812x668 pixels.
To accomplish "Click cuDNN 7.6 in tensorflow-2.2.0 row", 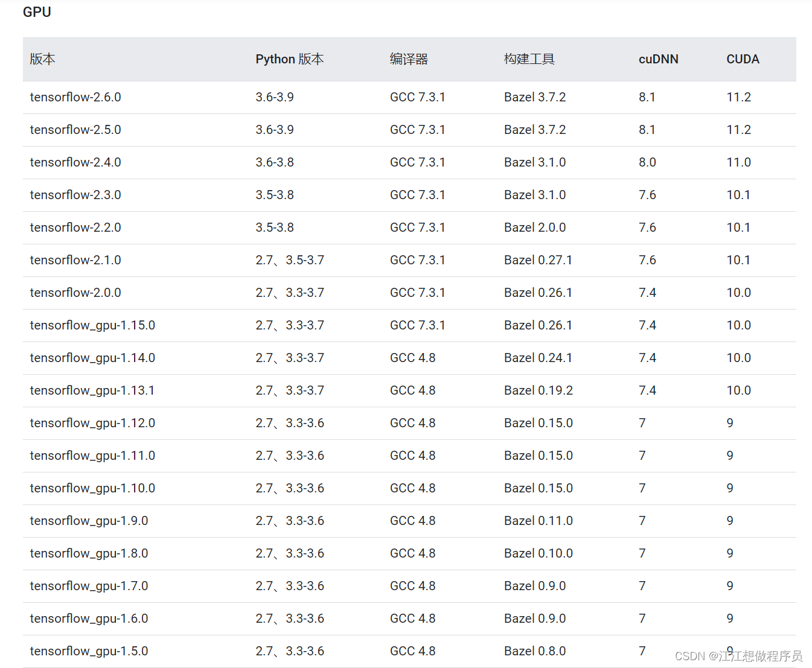I will [x=647, y=227].
